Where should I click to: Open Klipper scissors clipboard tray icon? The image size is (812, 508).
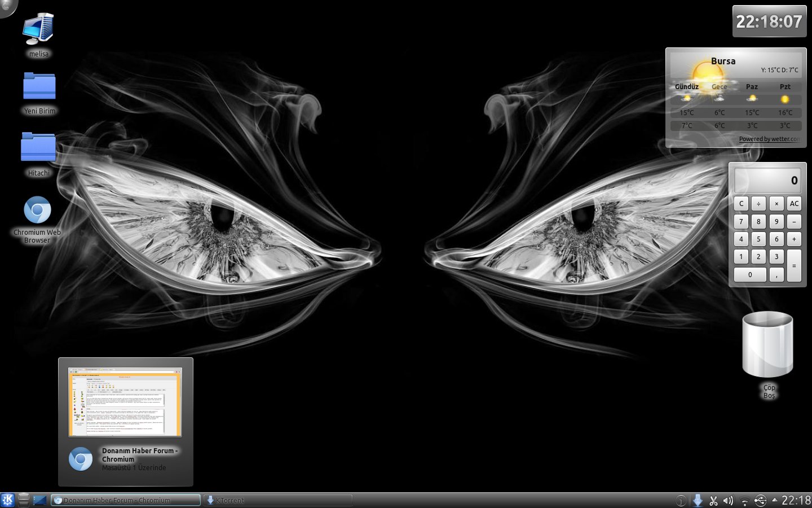tap(713, 501)
